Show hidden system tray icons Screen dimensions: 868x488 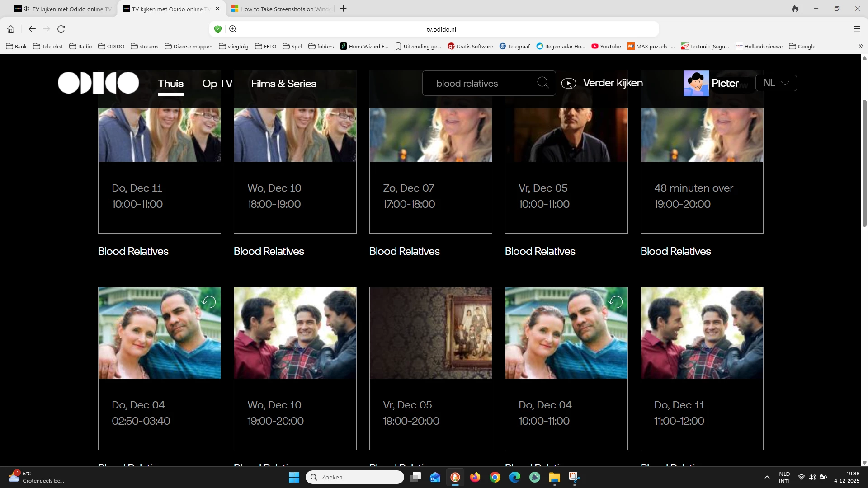(x=767, y=477)
